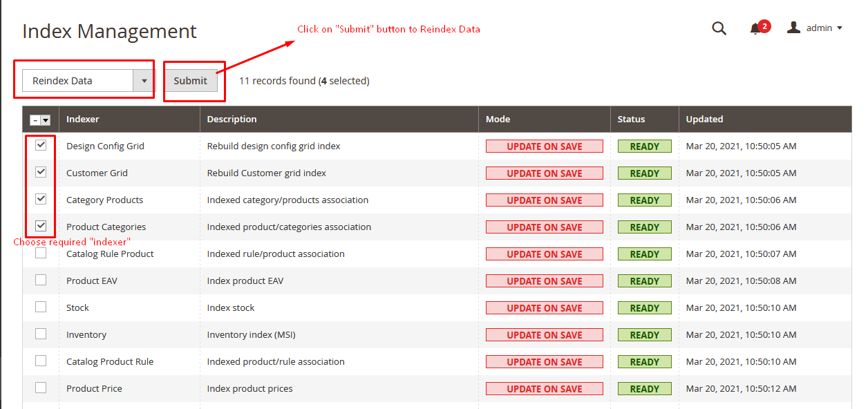This screenshot has width=868, height=409.
Task: Click the Indexer column header
Action: click(x=83, y=119)
